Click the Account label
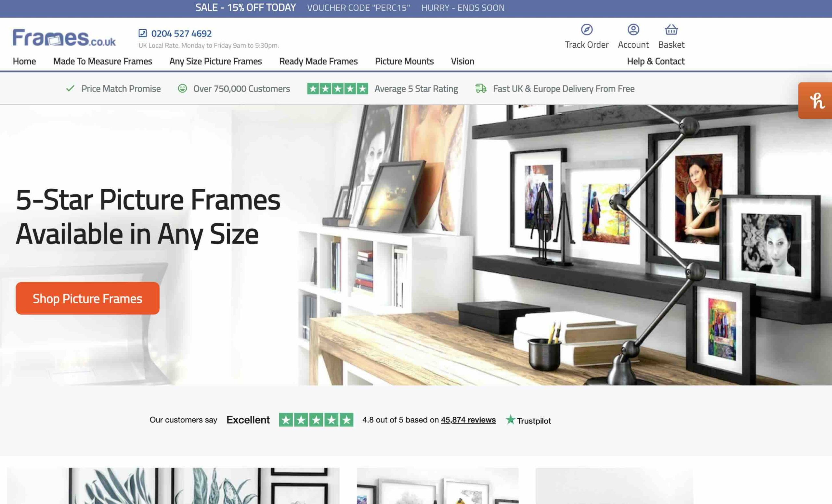 click(x=633, y=44)
